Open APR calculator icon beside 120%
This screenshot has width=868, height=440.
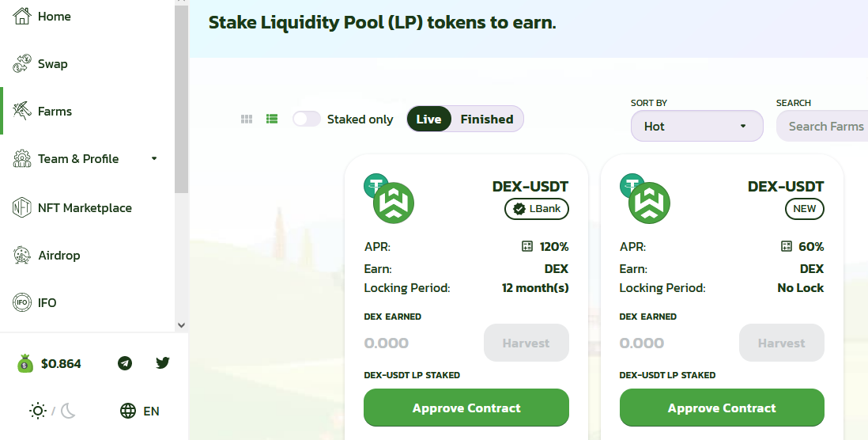coord(527,247)
